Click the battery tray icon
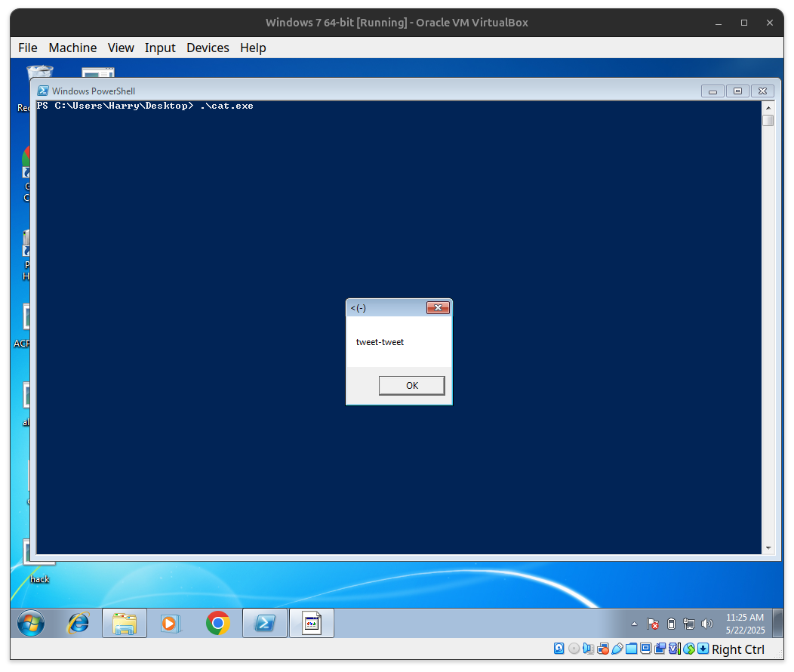This screenshot has width=794, height=672. (672, 624)
